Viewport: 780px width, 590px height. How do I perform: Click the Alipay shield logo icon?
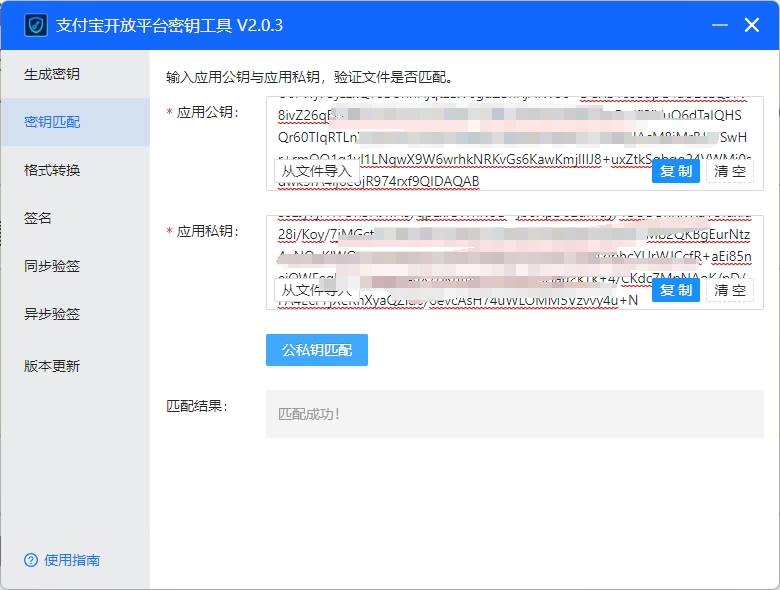36,25
